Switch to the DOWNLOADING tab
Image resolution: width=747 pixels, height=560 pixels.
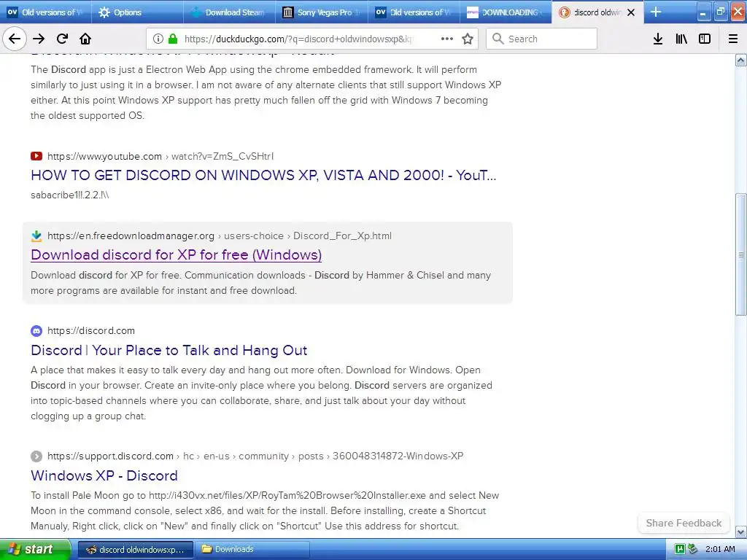506,12
